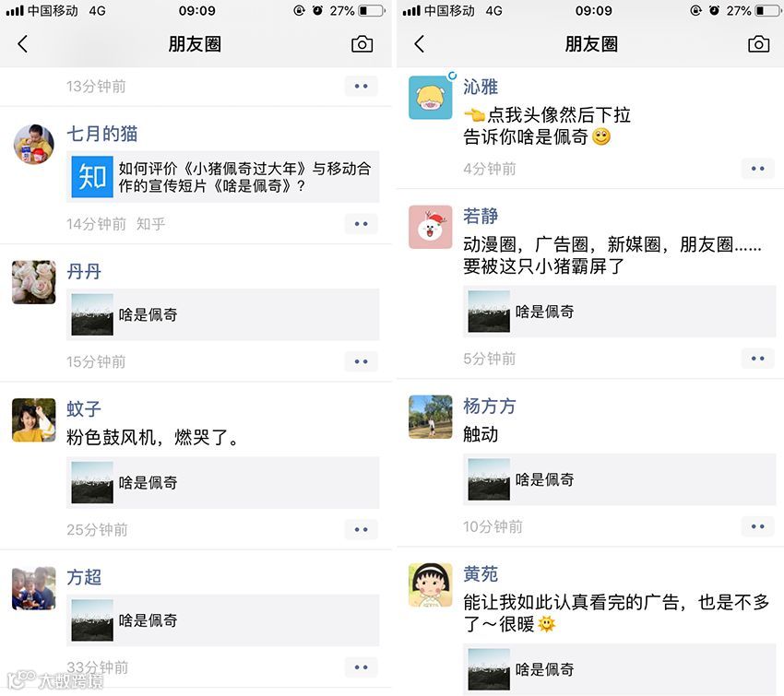
Task: Open 沁雅's yellow cartoon avatar
Action: [431, 98]
